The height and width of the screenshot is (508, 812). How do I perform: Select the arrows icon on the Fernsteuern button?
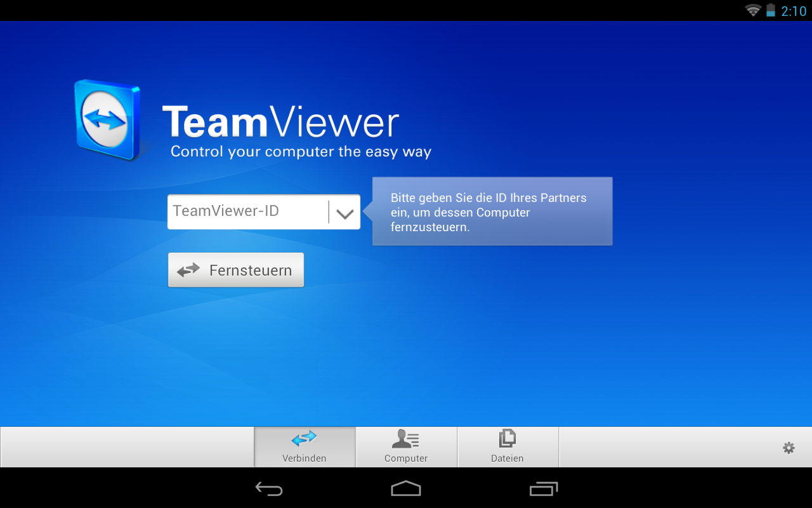tap(187, 269)
